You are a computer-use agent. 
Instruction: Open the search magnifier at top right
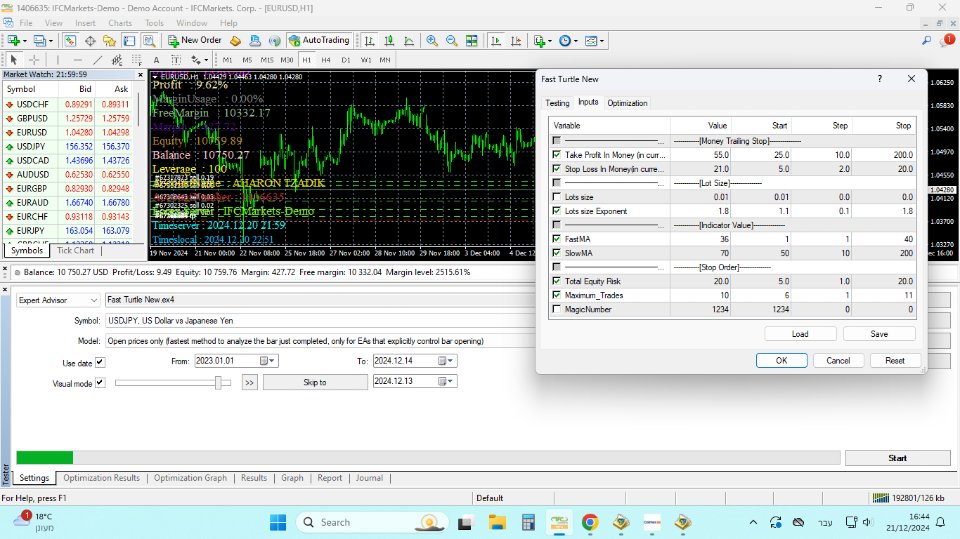[927, 40]
